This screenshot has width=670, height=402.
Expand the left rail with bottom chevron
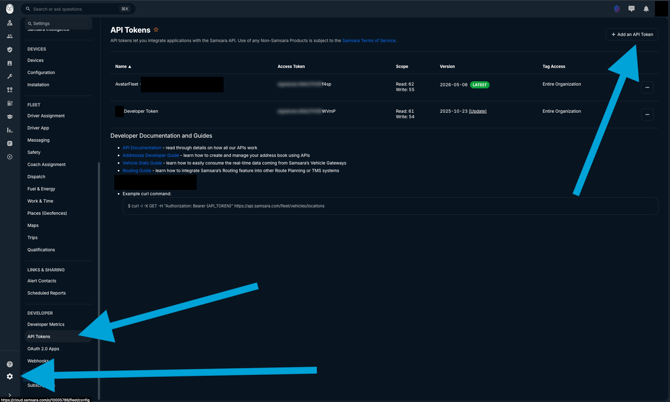tap(9, 395)
